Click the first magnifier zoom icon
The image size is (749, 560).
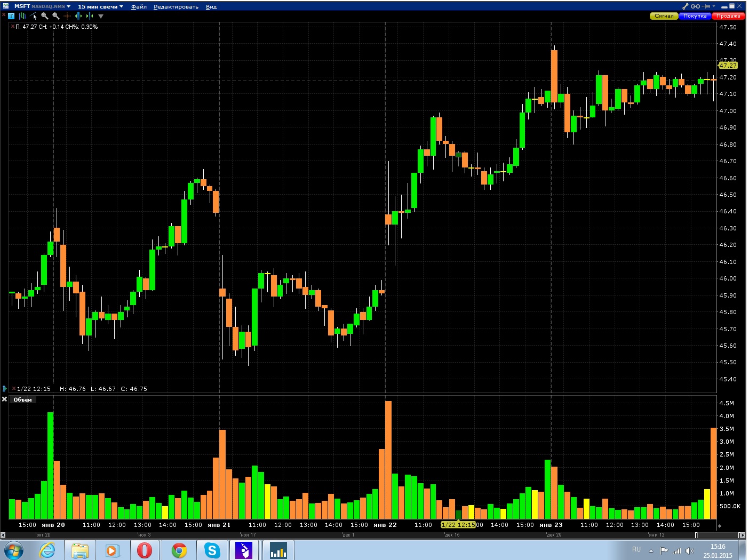pos(45,16)
